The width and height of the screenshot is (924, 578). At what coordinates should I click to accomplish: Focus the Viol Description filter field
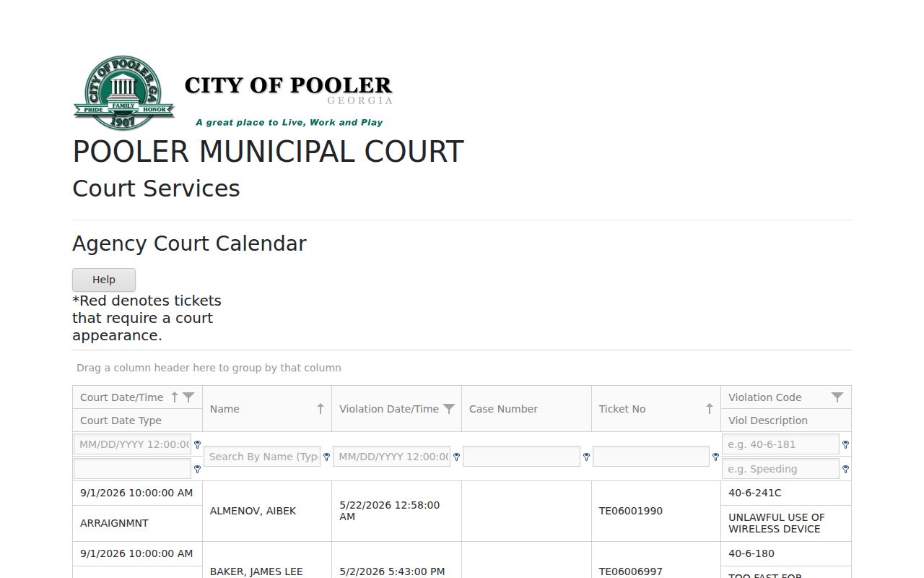[780, 469]
